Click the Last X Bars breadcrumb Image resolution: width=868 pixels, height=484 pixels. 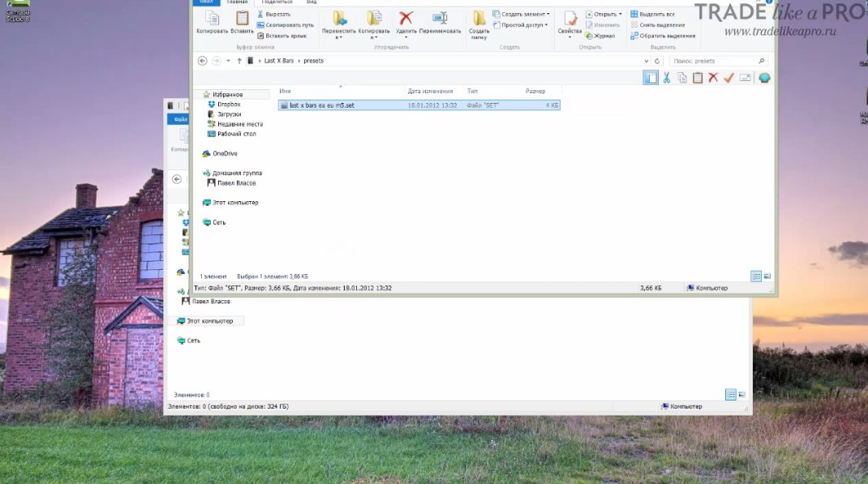(278, 61)
